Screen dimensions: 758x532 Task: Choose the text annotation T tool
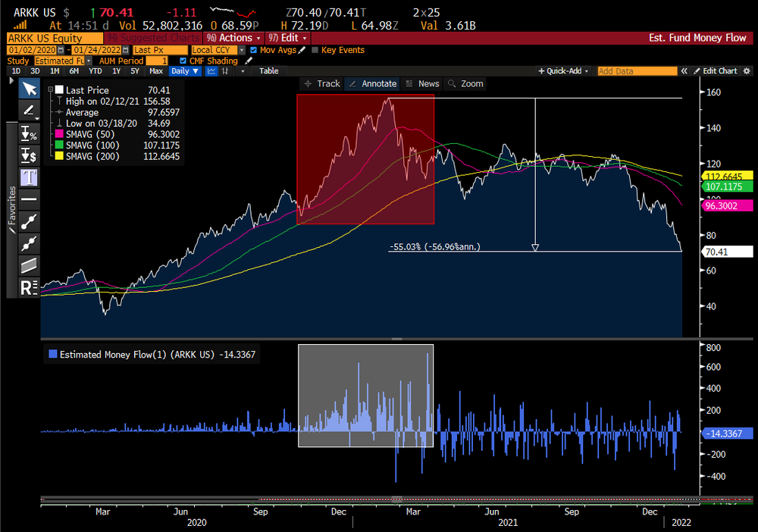click(x=29, y=177)
